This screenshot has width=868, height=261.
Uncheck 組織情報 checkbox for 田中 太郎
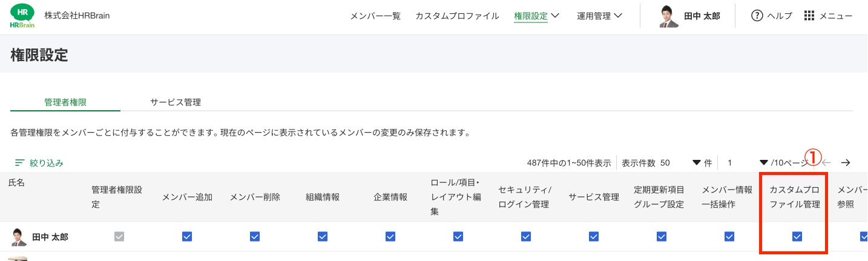[x=323, y=237]
